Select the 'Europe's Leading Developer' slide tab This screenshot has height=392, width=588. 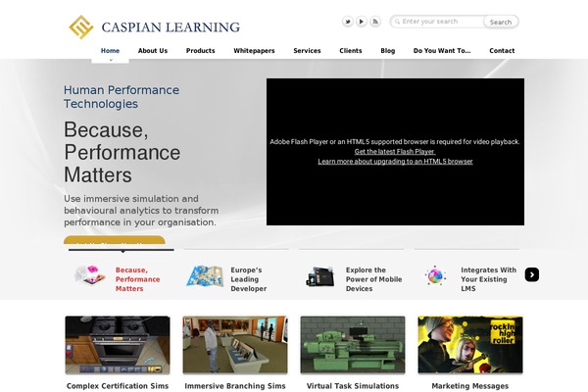(249, 279)
